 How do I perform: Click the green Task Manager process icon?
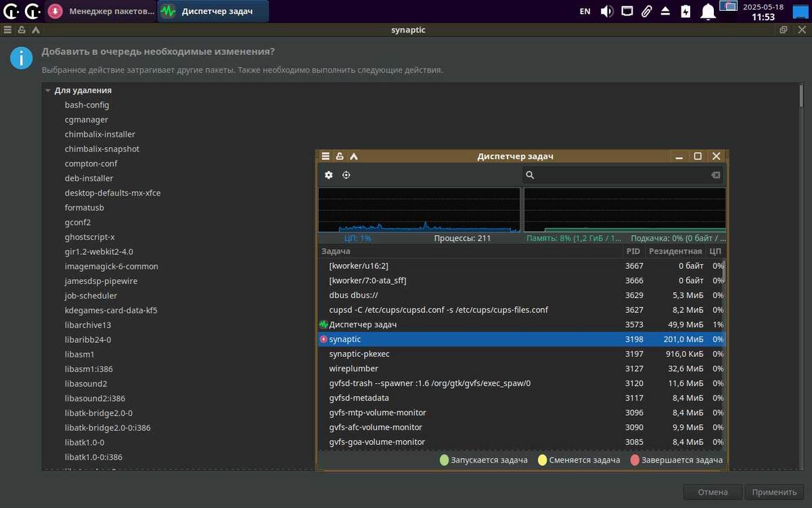coord(323,324)
